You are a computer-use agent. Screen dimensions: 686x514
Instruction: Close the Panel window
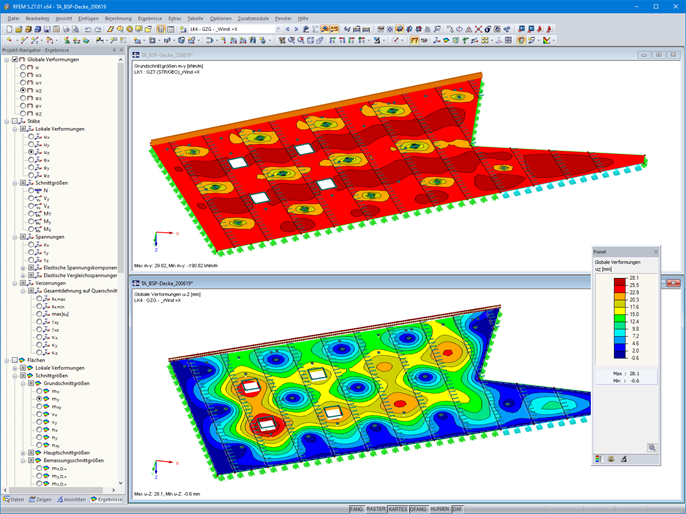click(x=655, y=252)
